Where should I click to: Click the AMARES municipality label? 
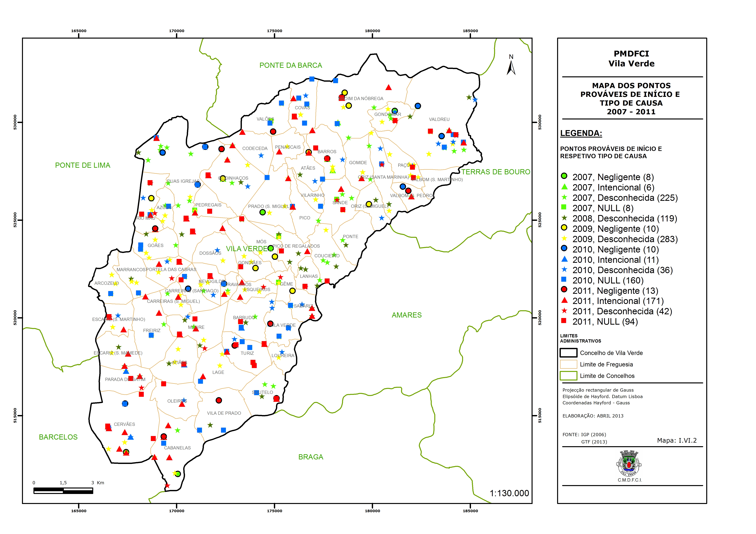tap(407, 315)
